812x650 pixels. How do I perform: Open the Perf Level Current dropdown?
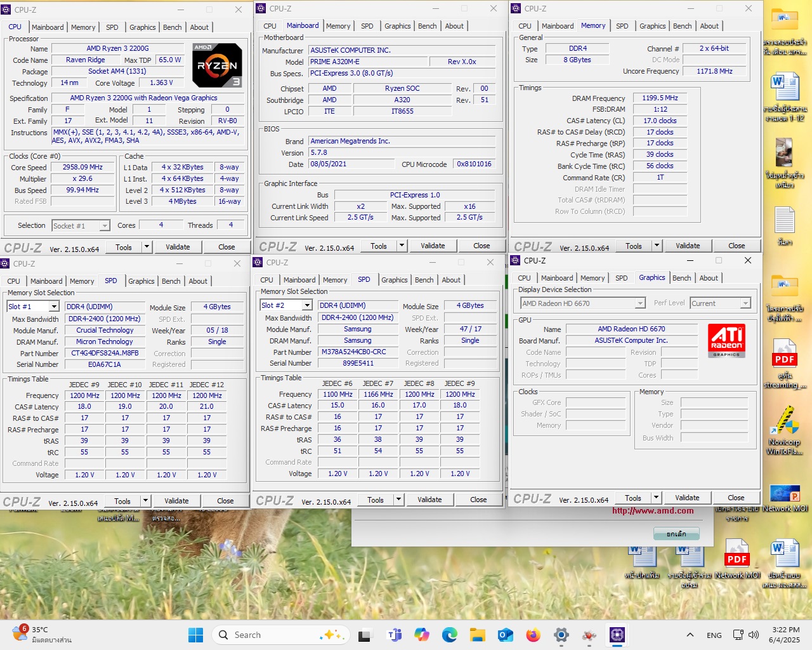click(720, 303)
